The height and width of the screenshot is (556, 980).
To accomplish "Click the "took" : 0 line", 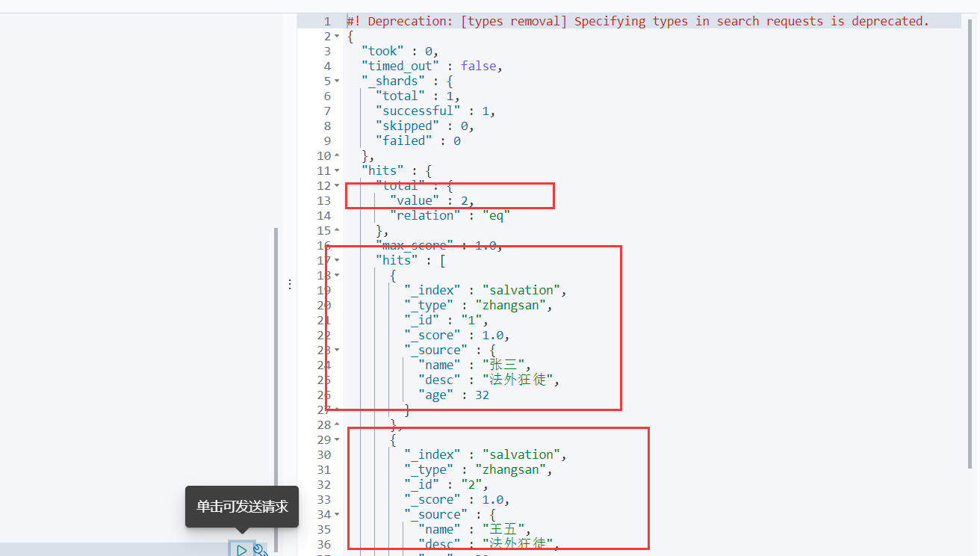I will tap(400, 51).
